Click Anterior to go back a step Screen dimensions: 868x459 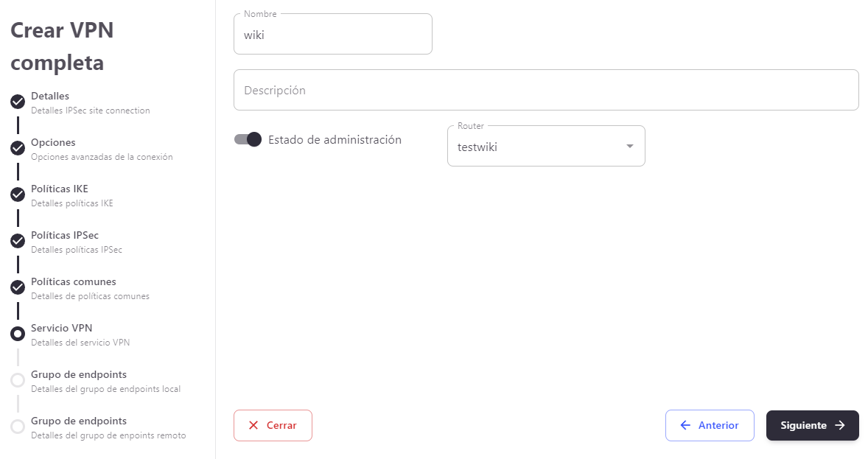[710, 425]
